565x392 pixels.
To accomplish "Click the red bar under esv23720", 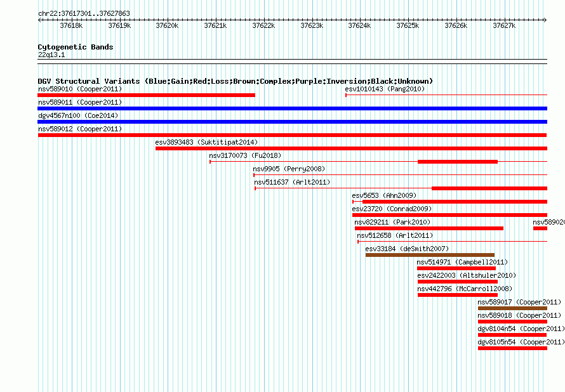I will pyautogui.click(x=449, y=215).
